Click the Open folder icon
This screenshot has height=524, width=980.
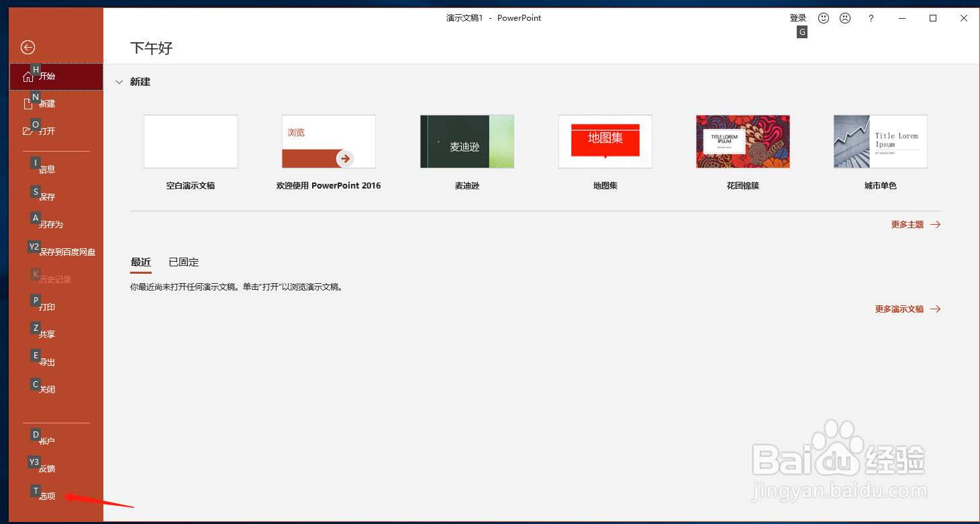click(x=28, y=132)
